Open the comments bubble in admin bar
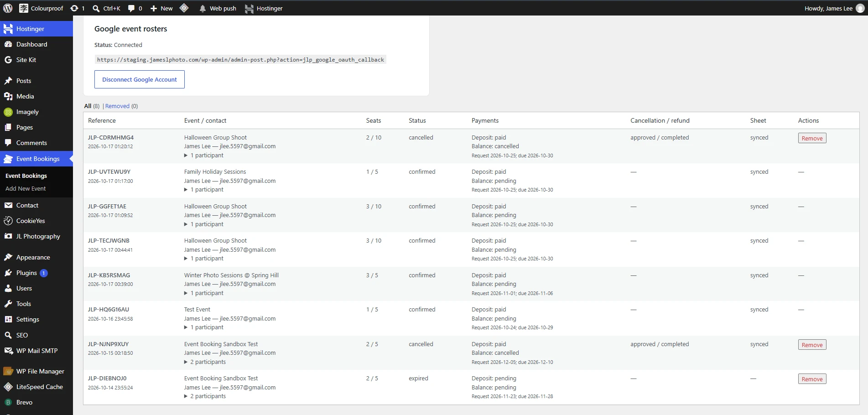The image size is (868, 415). [x=131, y=8]
